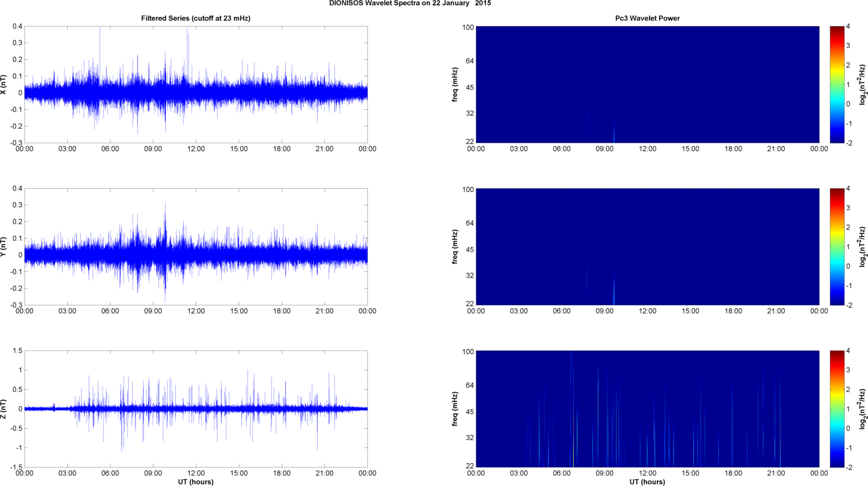Click the 'Z (nT)' axis label
Screen dimensions: 868x486
[4, 409]
